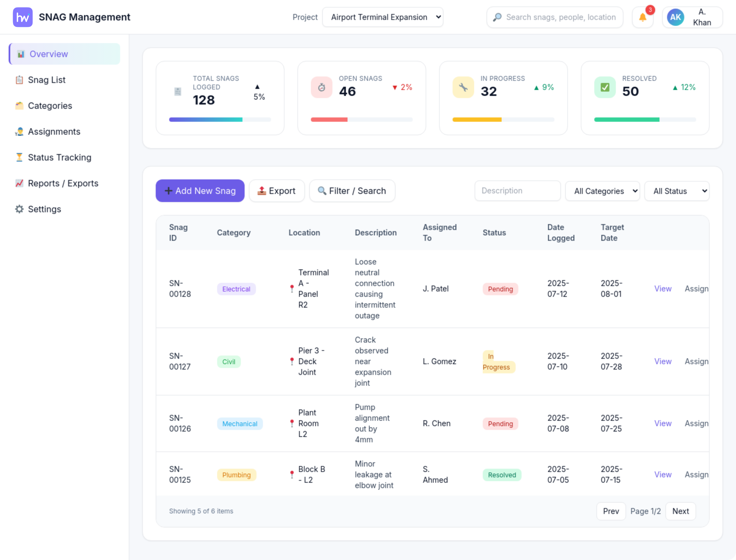The image size is (736, 560).
Task: Expand the All Status dropdown
Action: tap(677, 191)
